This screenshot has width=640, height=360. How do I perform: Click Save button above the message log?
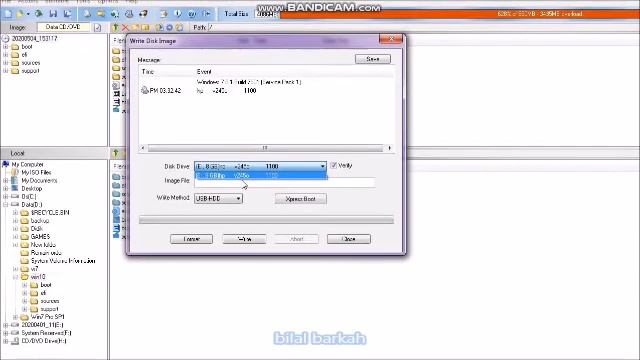click(x=373, y=59)
